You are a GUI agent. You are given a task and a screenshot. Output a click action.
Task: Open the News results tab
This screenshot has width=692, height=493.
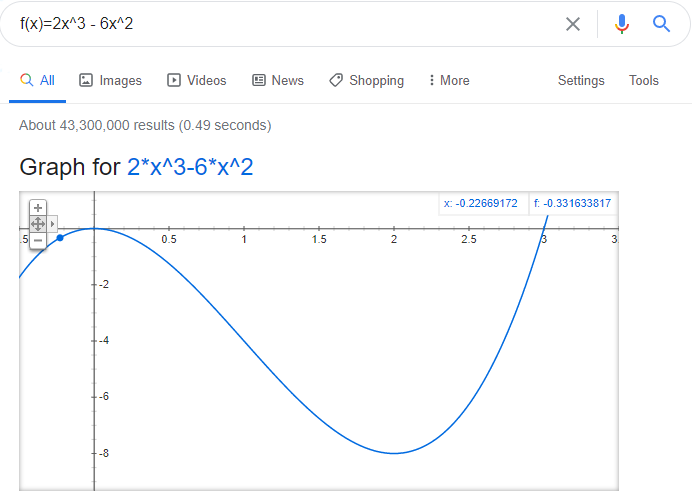coord(278,80)
